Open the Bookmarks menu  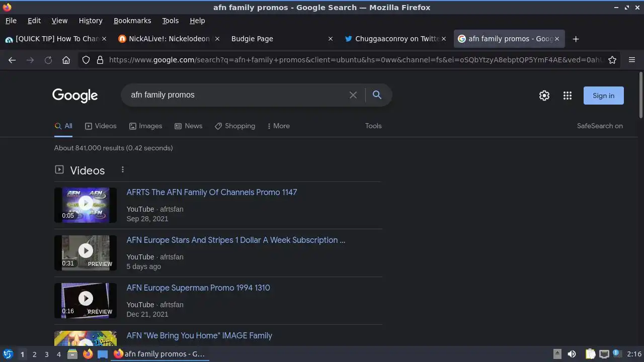point(132,21)
